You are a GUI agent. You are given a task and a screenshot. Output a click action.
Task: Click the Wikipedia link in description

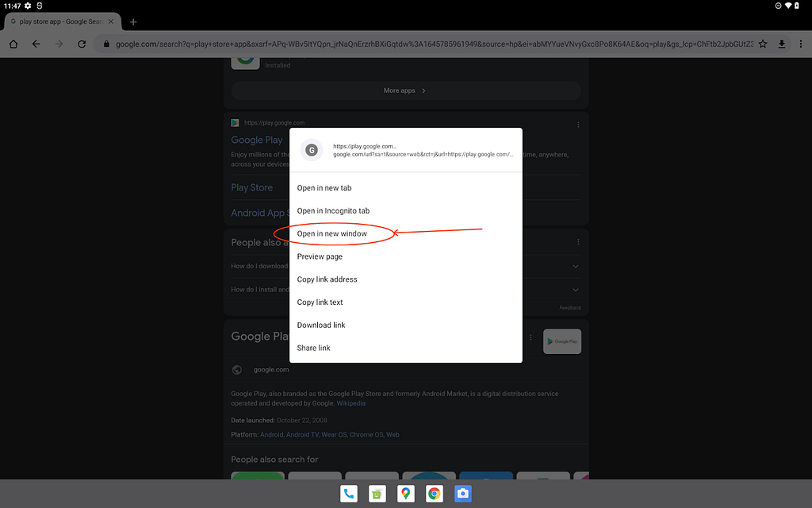tap(351, 403)
